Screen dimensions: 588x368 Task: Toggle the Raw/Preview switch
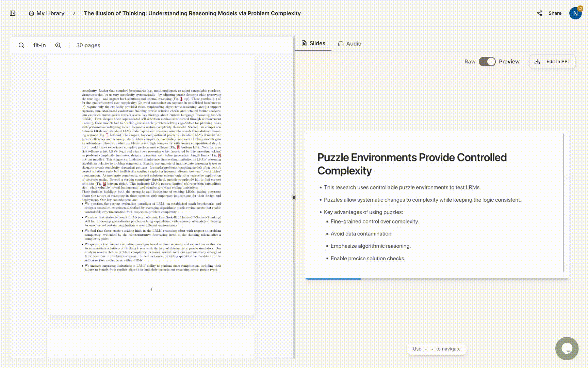click(487, 62)
